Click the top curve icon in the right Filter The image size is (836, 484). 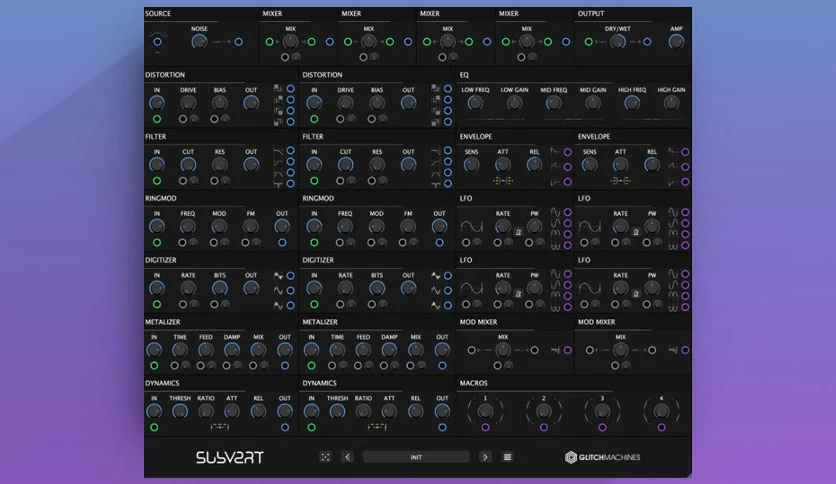[436, 151]
